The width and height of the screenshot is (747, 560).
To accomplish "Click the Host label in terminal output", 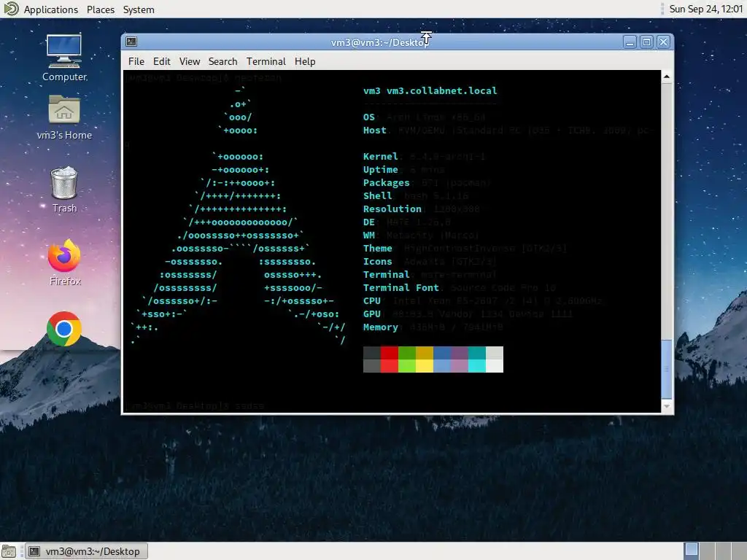I will 374,130.
